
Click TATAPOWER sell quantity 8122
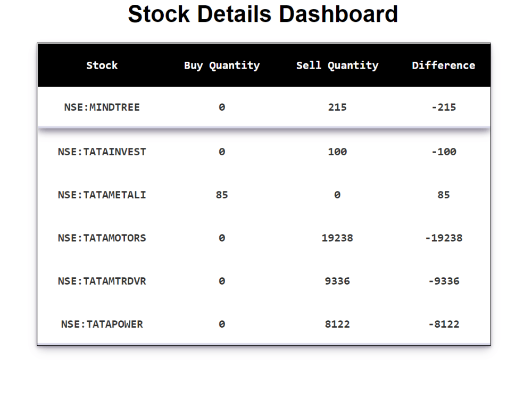[337, 324]
